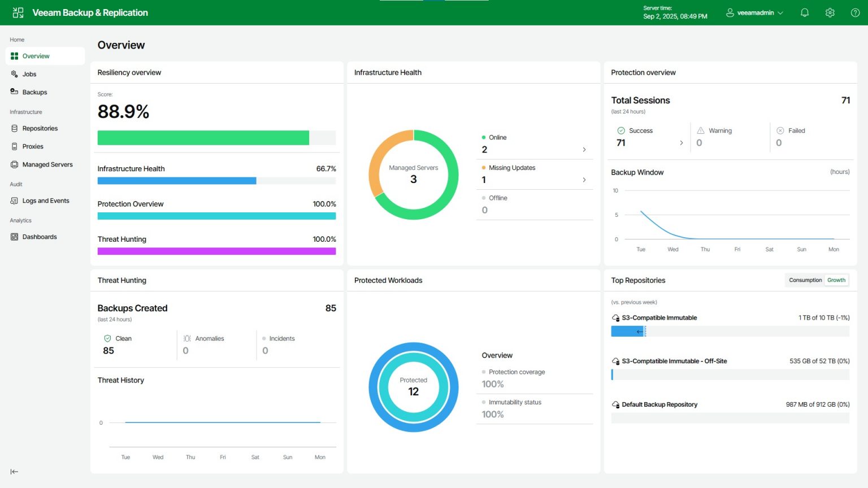Open the Jobs section in the sidebar
Viewport: 868px width, 488px height.
point(29,74)
